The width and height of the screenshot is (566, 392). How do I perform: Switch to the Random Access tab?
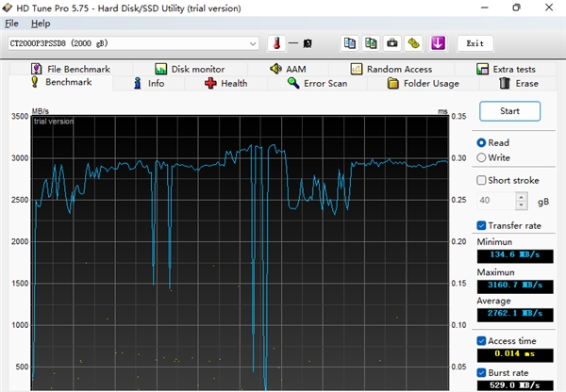point(391,69)
